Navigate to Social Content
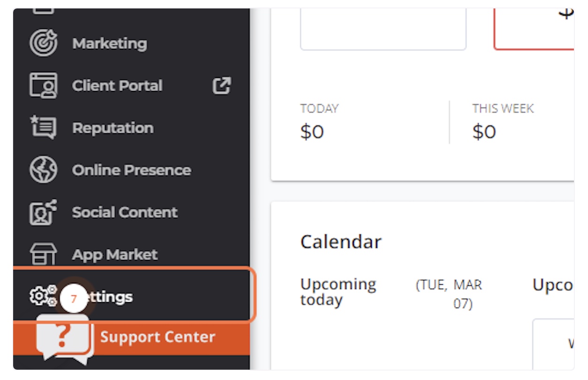The width and height of the screenshot is (588, 380). point(125,213)
